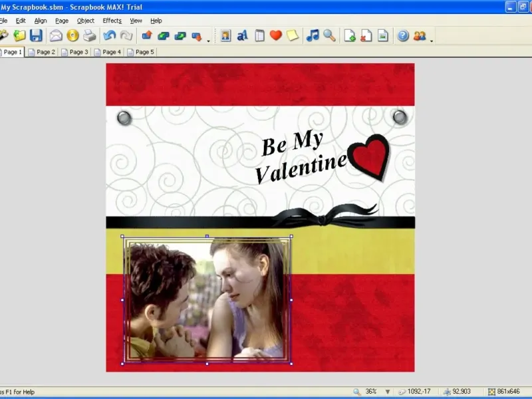The width and height of the screenshot is (532, 399).
Task: Add a new page with green plus icon
Action: 350,35
